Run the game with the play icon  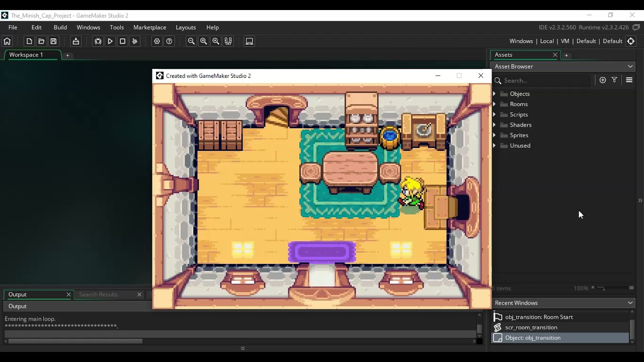(x=110, y=41)
